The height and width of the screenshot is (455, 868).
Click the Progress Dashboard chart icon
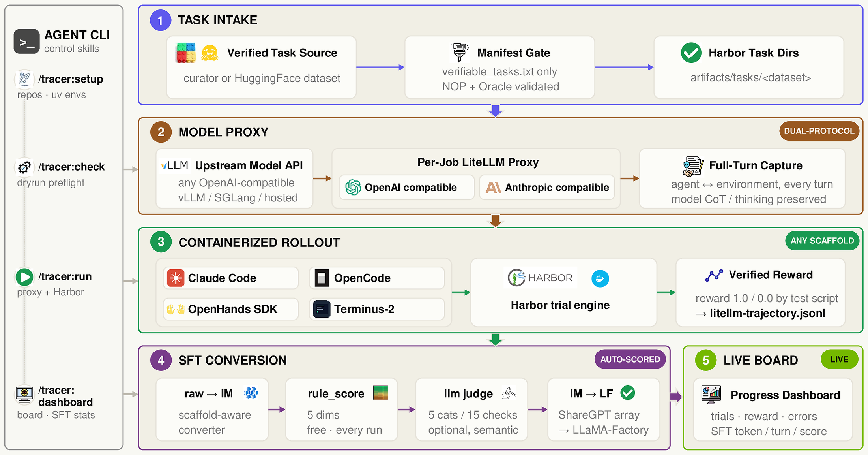pyautogui.click(x=711, y=395)
